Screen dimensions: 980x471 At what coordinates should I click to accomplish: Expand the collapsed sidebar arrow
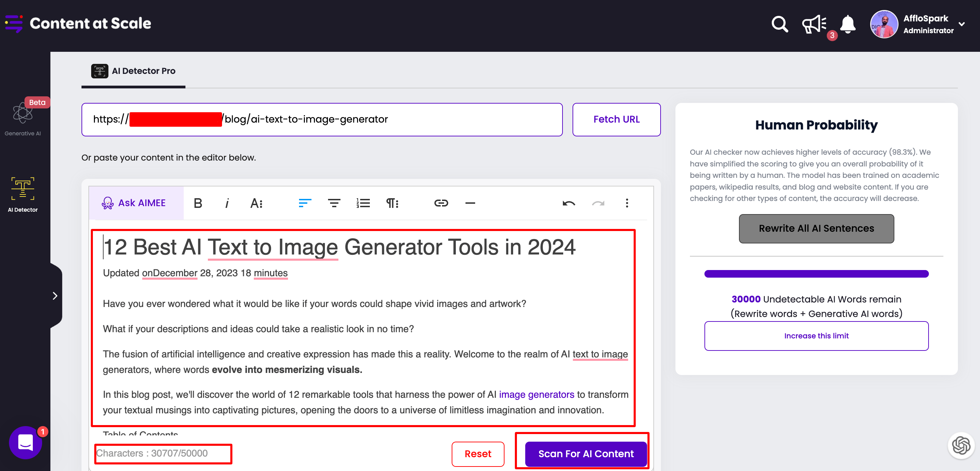[55, 296]
